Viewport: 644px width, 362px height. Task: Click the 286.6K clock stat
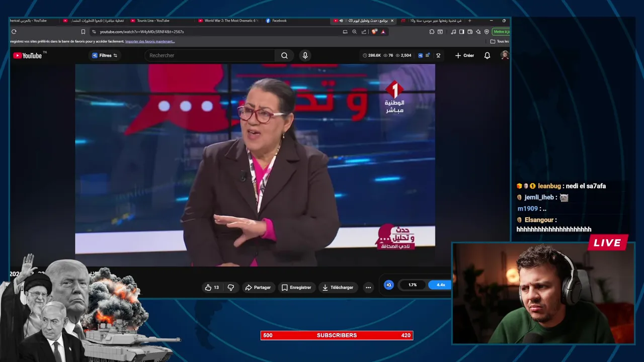point(372,55)
